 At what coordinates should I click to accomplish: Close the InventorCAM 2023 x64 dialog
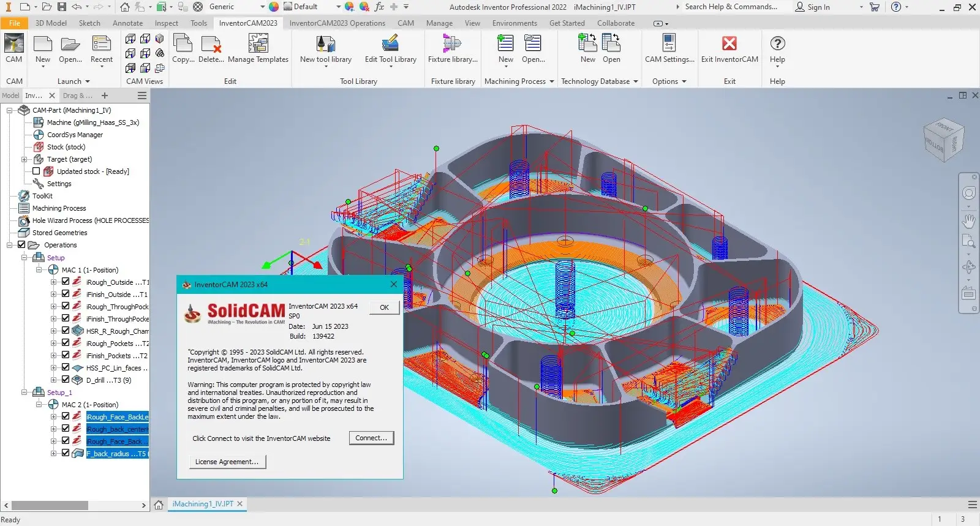(x=393, y=284)
